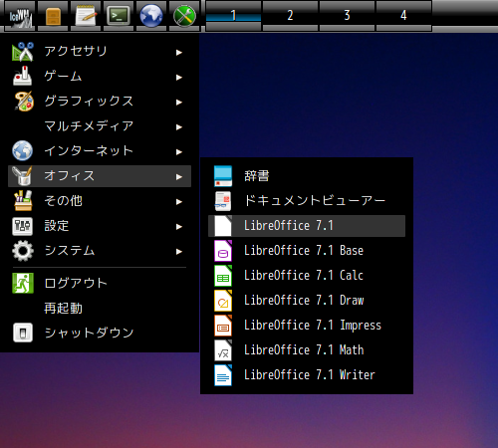This screenshot has width=498, height=448.
Task: Expand the マルチメディア submenu arrow
Action: [179, 127]
